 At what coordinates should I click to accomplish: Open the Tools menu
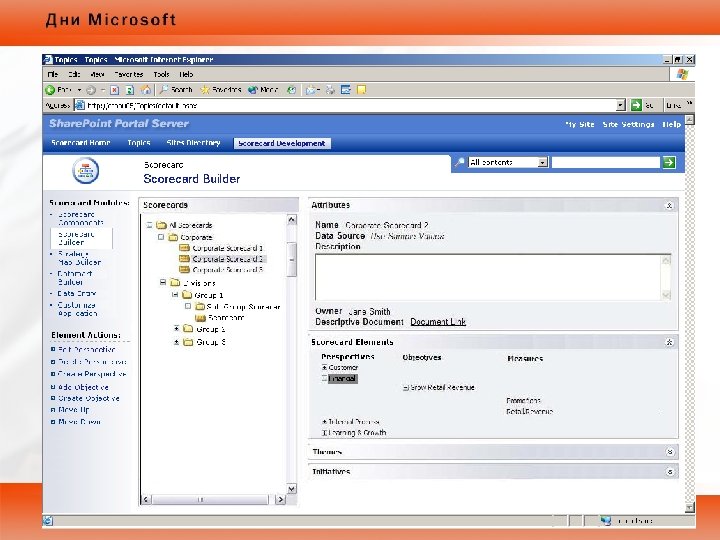pos(161,74)
